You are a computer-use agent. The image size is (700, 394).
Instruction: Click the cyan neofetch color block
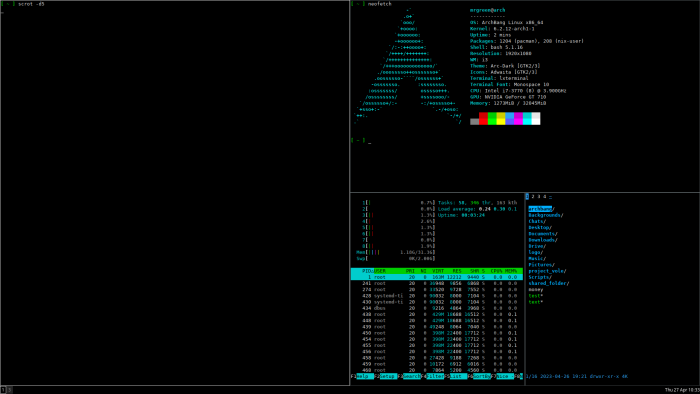point(527,118)
